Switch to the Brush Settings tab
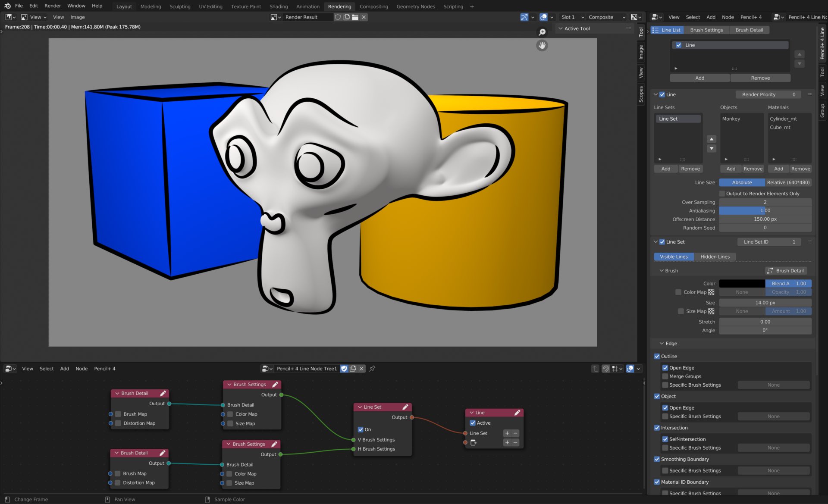 pos(706,30)
